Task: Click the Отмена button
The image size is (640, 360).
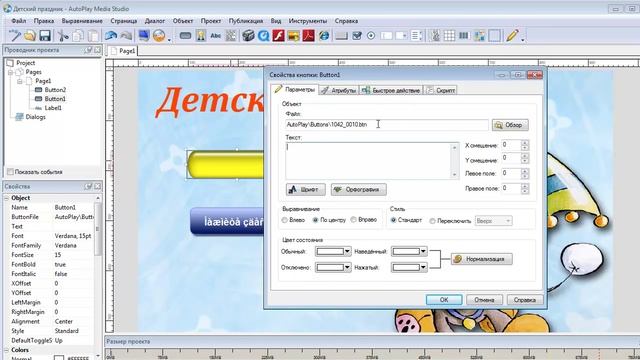Action: tap(484, 300)
